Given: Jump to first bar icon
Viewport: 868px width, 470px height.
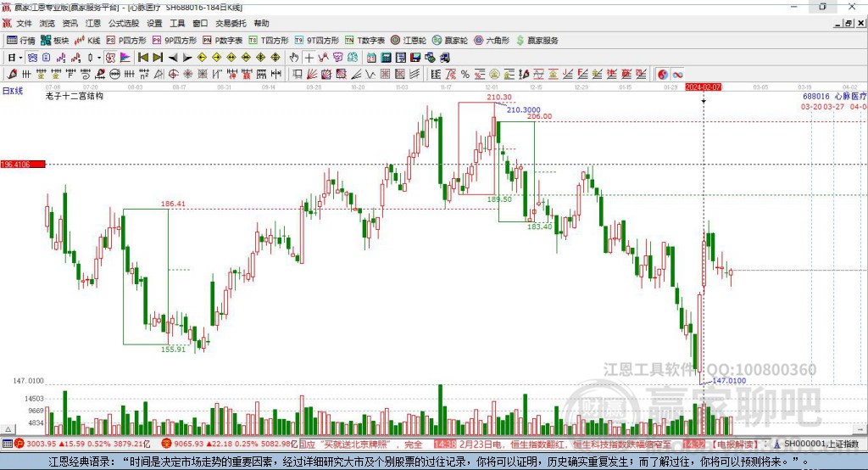Looking at the screenshot, I should coord(143,58).
